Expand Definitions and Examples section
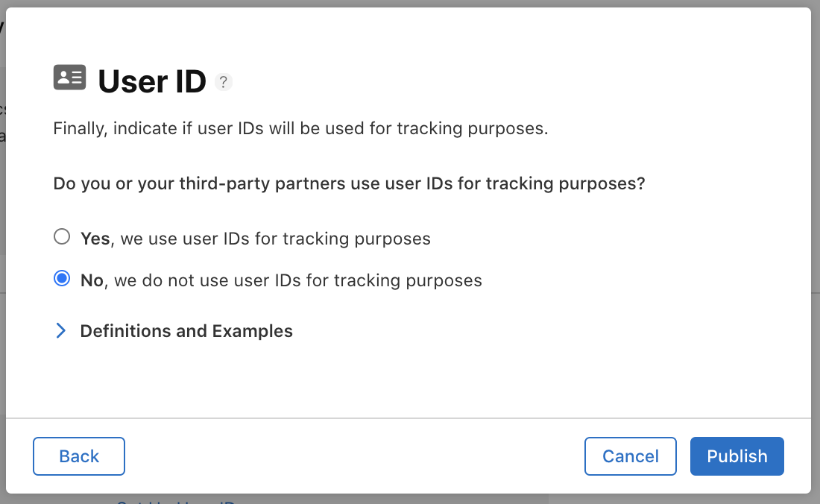 [186, 331]
